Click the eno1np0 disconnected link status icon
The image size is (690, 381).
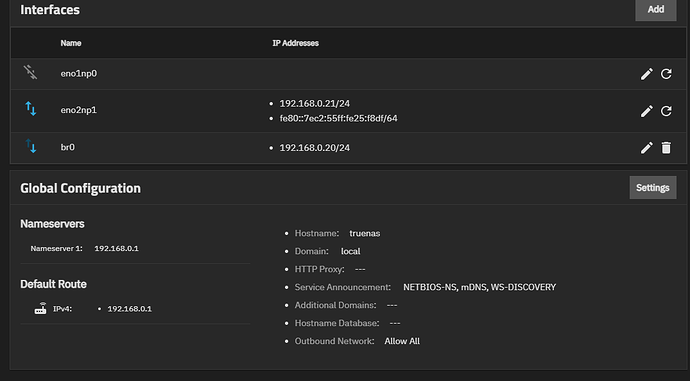point(30,72)
